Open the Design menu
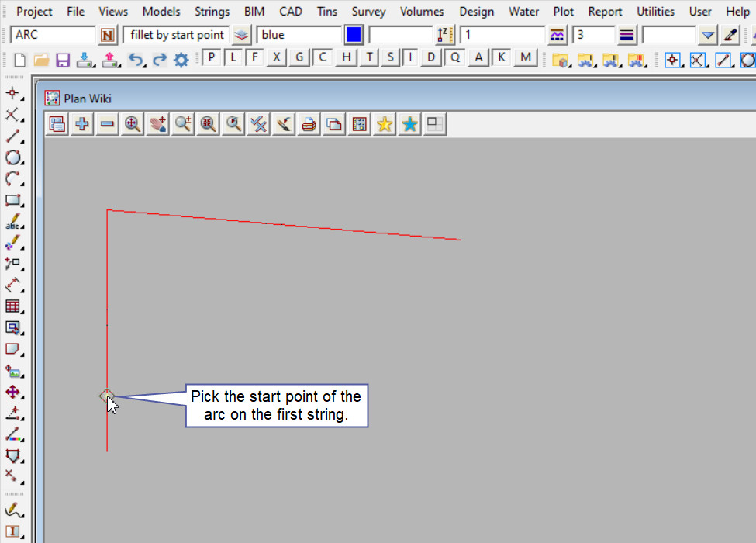The image size is (756, 543). click(x=476, y=12)
